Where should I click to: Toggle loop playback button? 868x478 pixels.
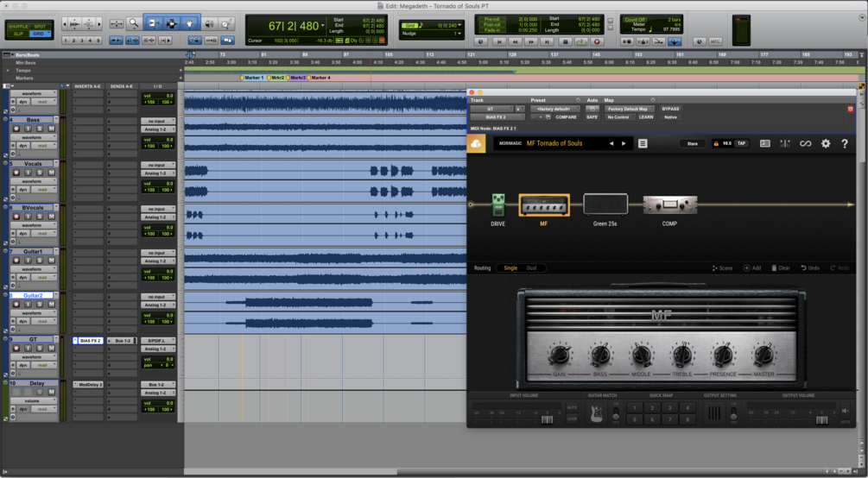click(x=580, y=41)
